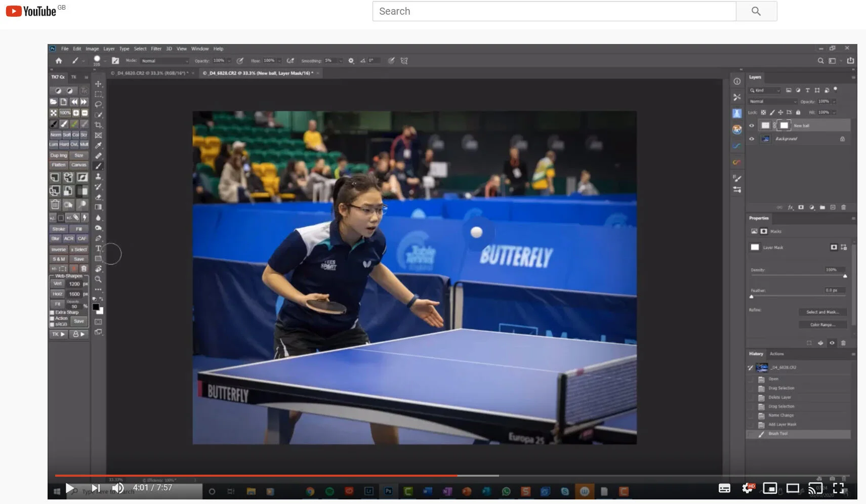The image size is (866, 504).
Task: Click the Dup Img button
Action: (58, 155)
